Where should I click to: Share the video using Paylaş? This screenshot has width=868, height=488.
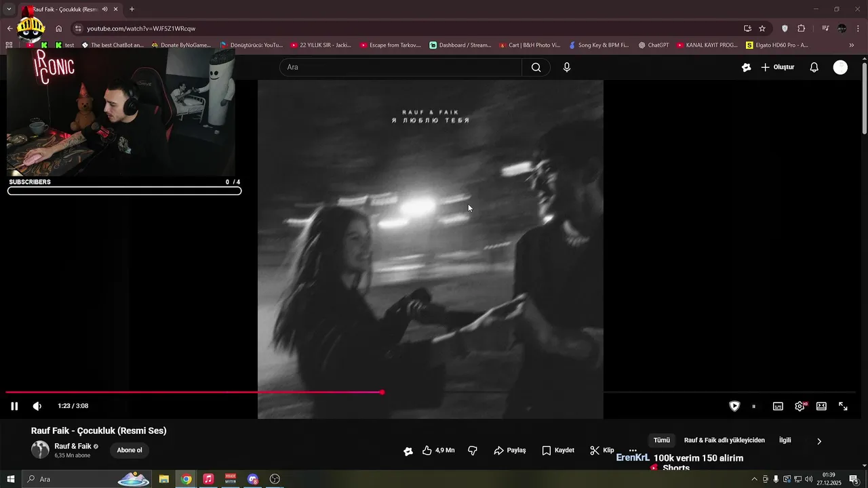pos(510,450)
